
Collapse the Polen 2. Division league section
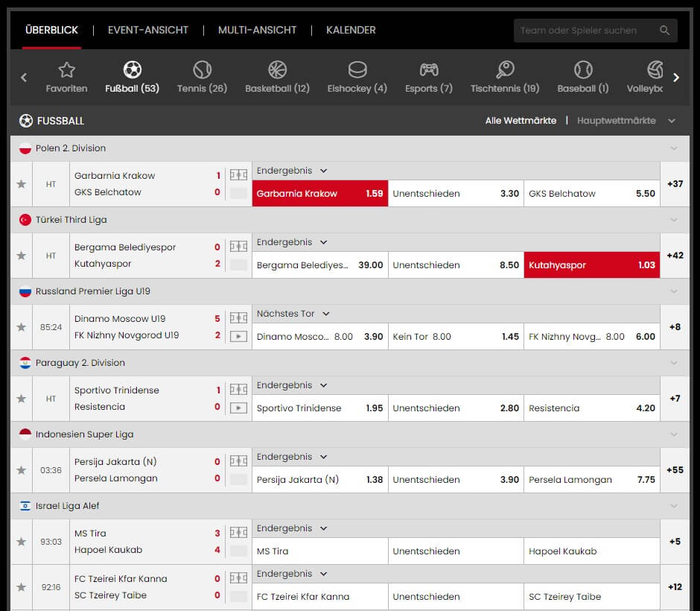(674, 148)
